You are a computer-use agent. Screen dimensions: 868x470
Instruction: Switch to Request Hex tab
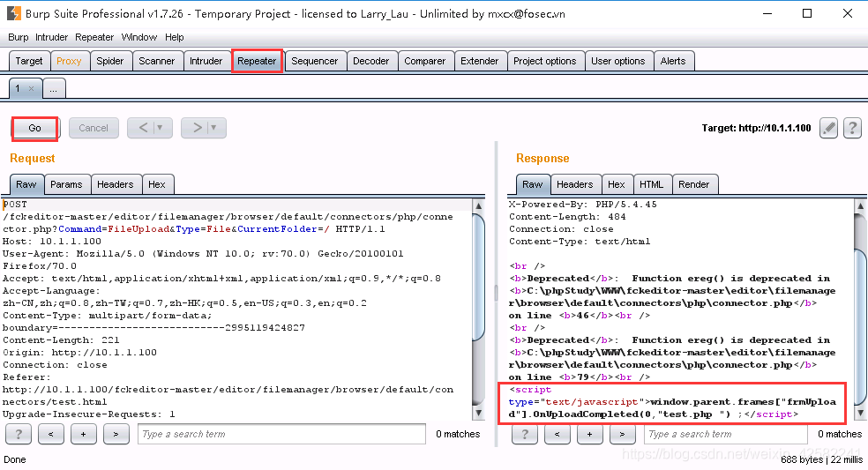click(x=157, y=184)
